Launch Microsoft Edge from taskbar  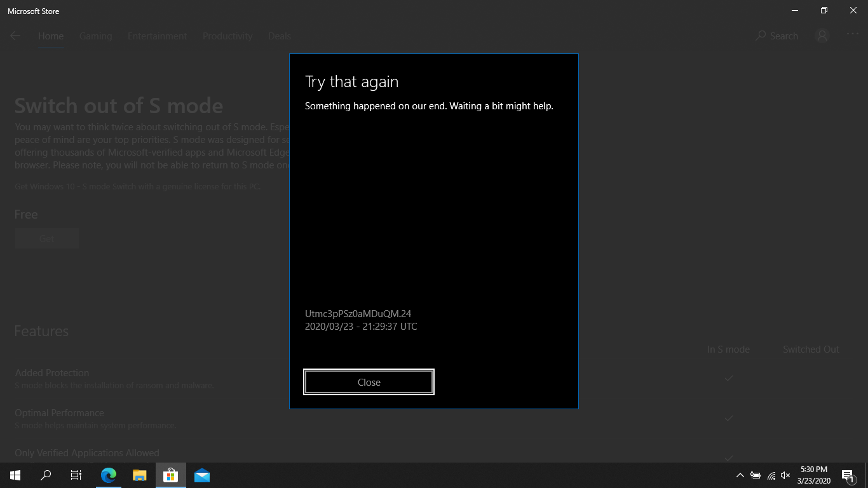109,475
